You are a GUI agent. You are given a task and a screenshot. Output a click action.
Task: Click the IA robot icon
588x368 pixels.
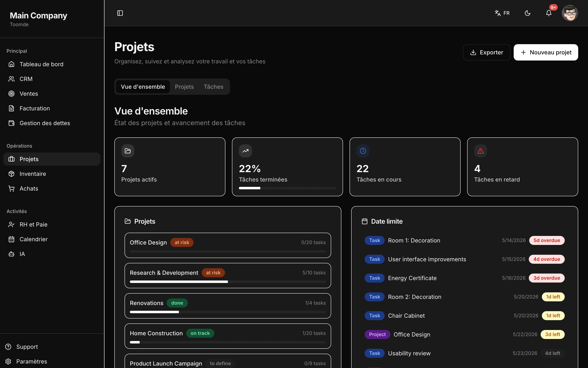pyautogui.click(x=11, y=254)
